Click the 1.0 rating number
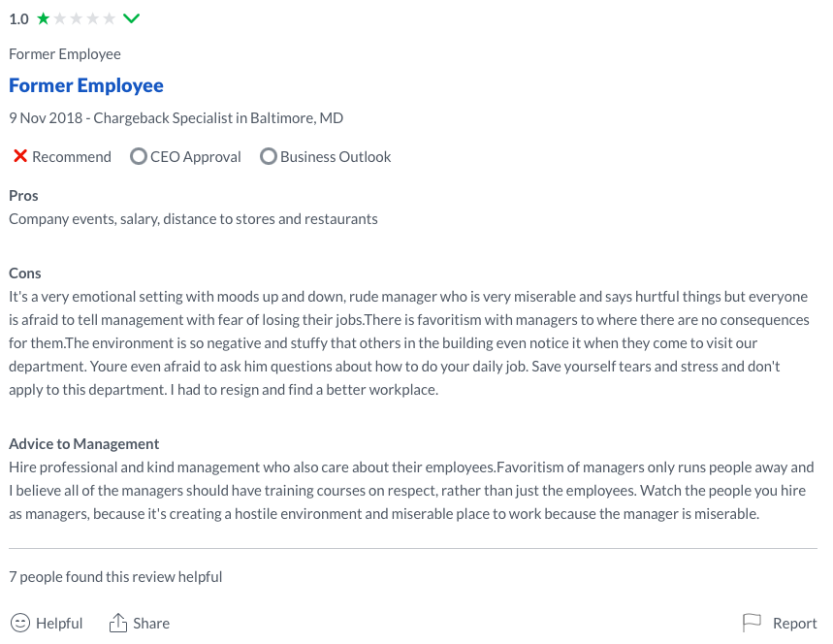 point(18,18)
